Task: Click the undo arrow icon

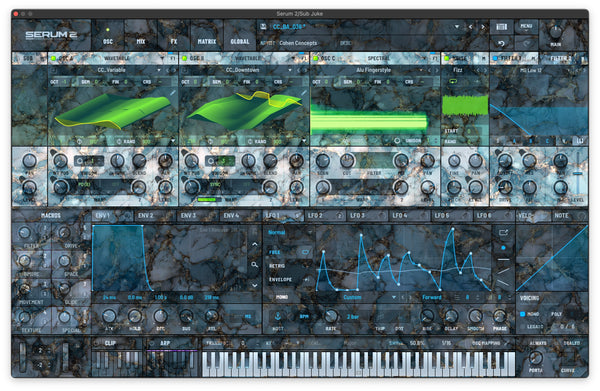Action: pos(501,43)
